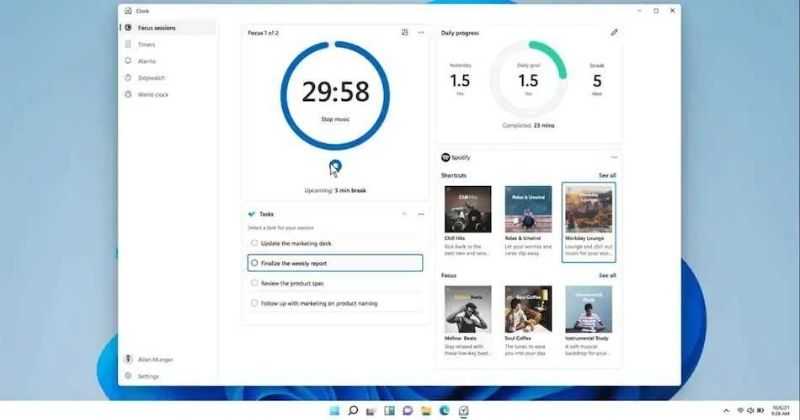Click See all next to Focus playlists
The image size is (800, 420).
(607, 276)
